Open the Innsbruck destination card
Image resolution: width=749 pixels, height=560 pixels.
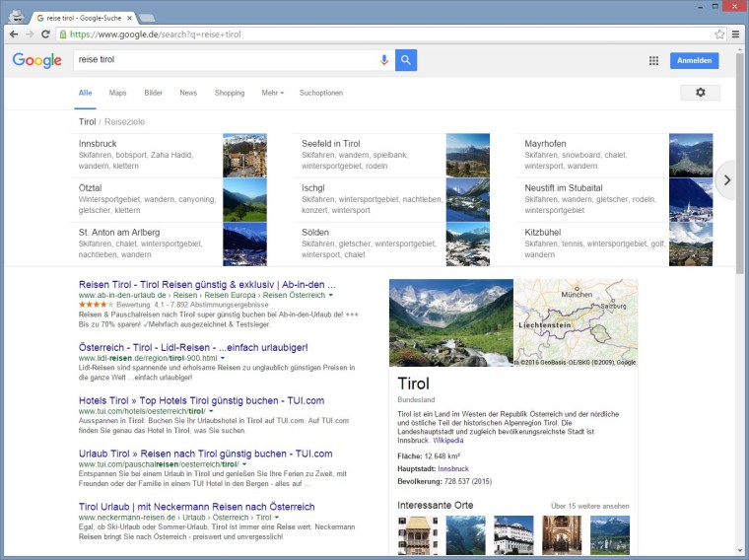point(169,156)
